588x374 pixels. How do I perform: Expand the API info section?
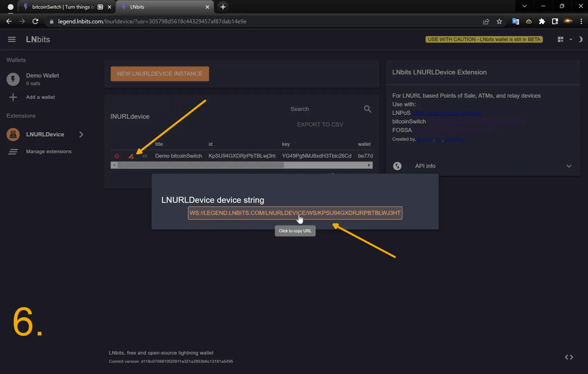569,166
